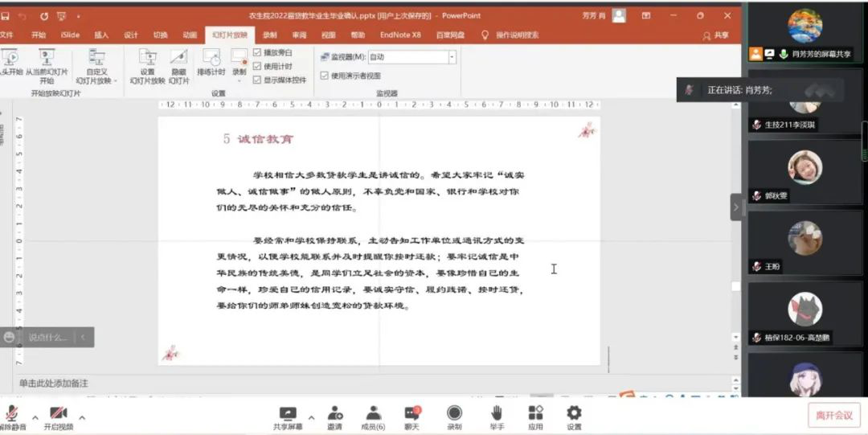Uncheck the 使用计时 checkbox

[x=257, y=66]
